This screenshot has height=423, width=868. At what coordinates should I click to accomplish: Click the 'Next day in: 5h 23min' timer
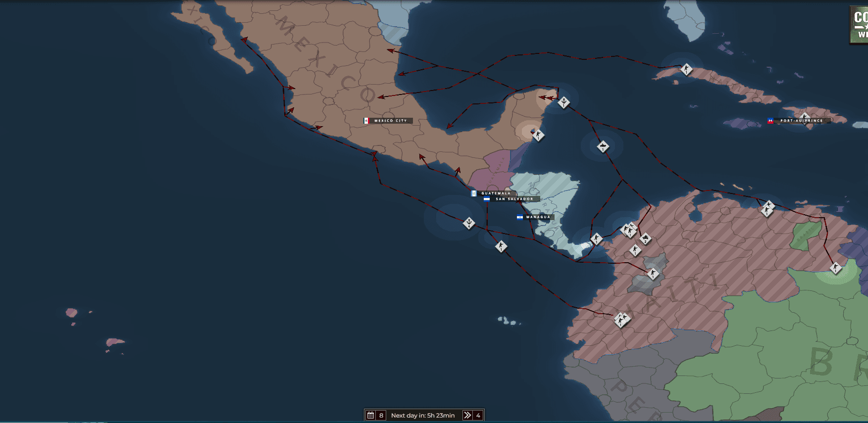point(423,416)
